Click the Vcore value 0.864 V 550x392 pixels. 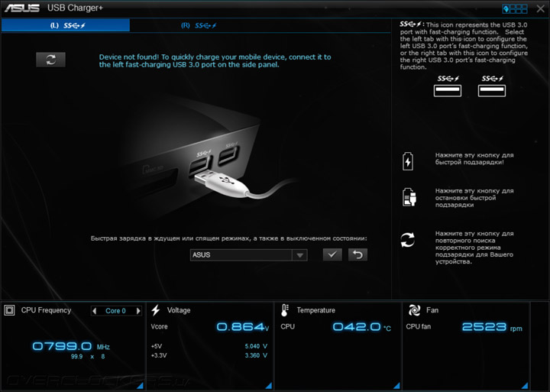pyautogui.click(x=243, y=327)
